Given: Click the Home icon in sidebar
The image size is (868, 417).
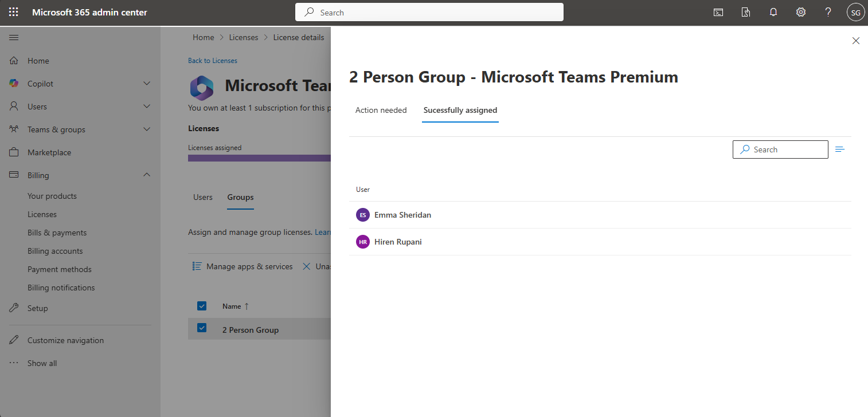Looking at the screenshot, I should point(14,61).
